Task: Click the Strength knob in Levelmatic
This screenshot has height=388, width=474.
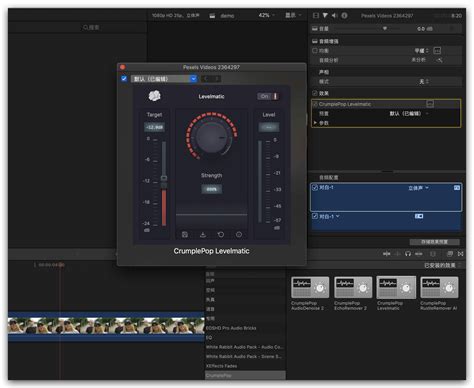Action: (211, 137)
